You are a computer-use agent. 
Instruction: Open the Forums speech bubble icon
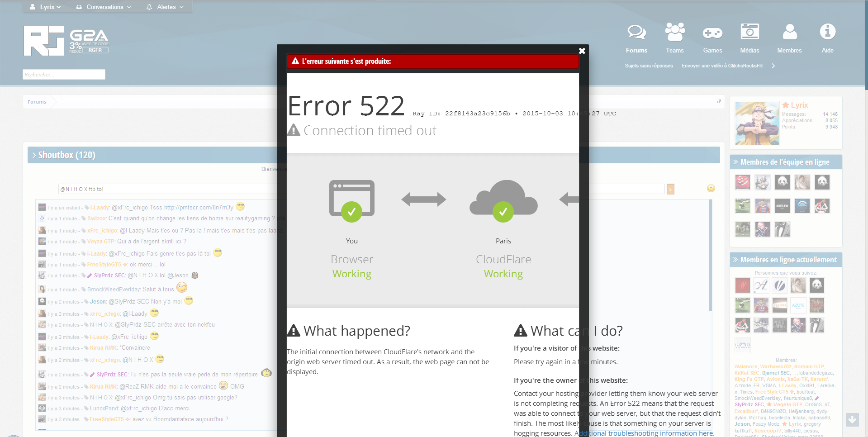click(x=636, y=32)
